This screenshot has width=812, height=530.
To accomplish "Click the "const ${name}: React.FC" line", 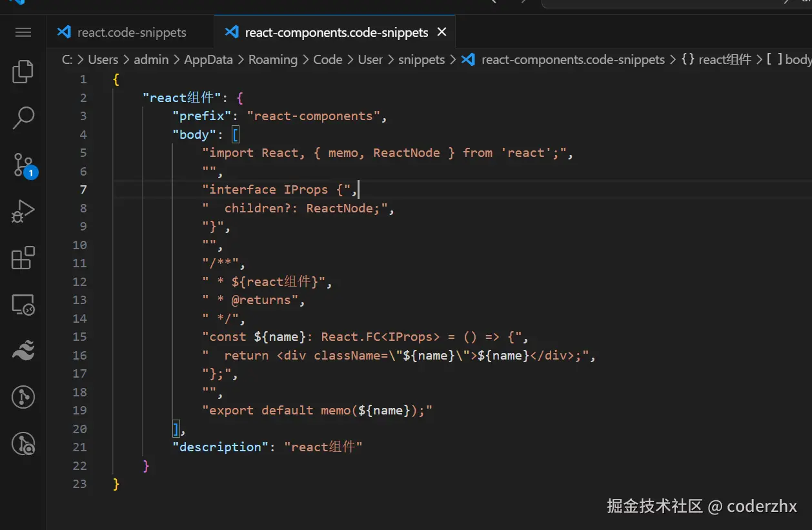I will click(x=365, y=337).
